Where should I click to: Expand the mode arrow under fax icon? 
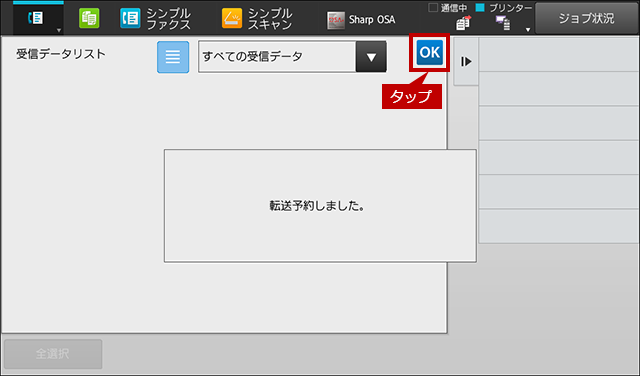point(59,30)
